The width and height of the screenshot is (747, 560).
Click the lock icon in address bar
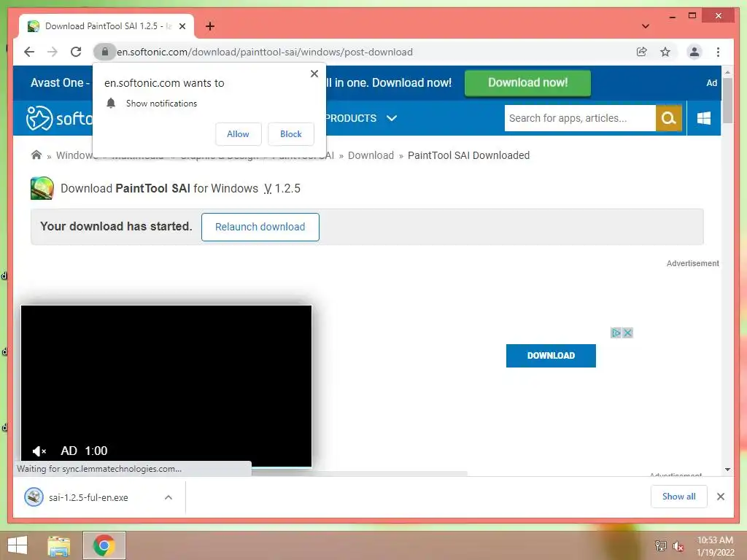[x=105, y=52]
